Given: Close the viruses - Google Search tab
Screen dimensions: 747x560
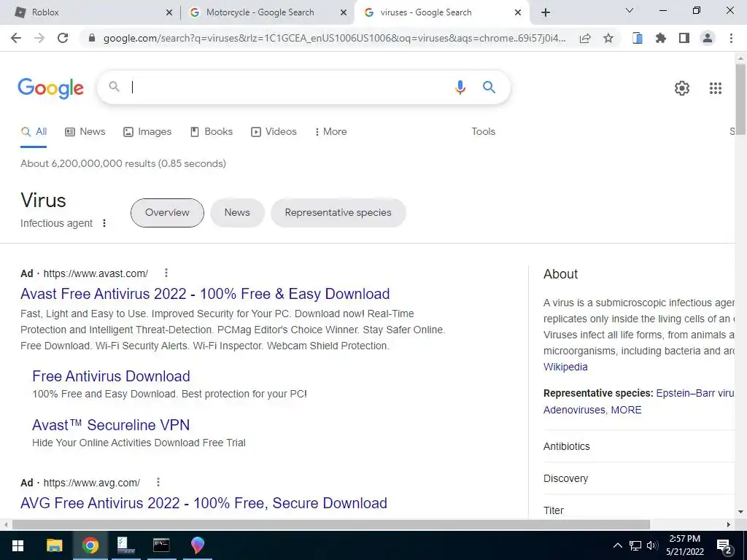Looking at the screenshot, I should [518, 13].
